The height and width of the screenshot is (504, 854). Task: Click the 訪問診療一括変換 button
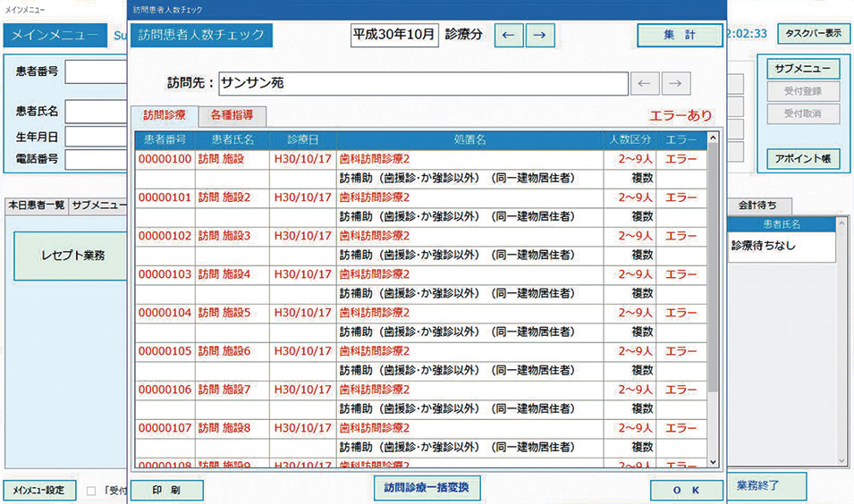click(427, 489)
